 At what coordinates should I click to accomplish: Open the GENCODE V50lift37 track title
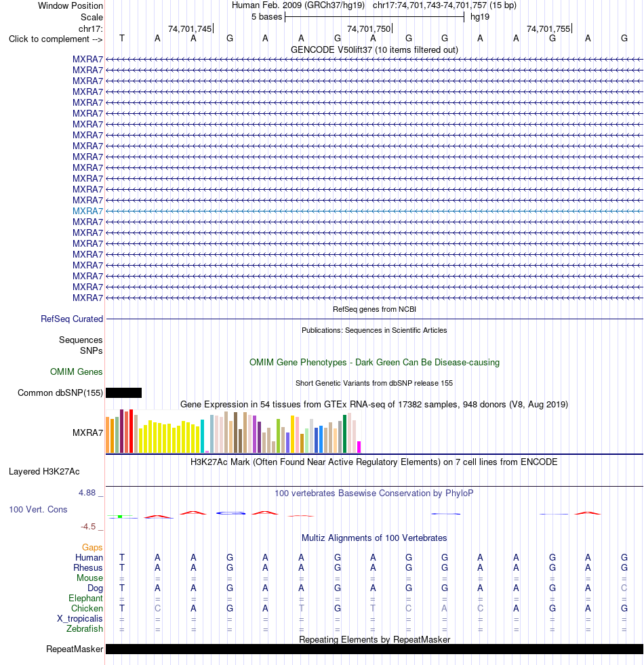click(374, 50)
